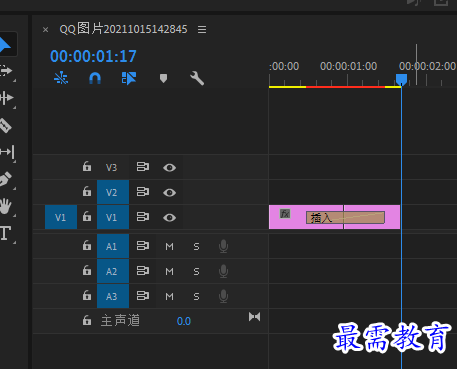Image resolution: width=457 pixels, height=369 pixels.
Task: Click the Add Marker icon
Action: [x=163, y=79]
